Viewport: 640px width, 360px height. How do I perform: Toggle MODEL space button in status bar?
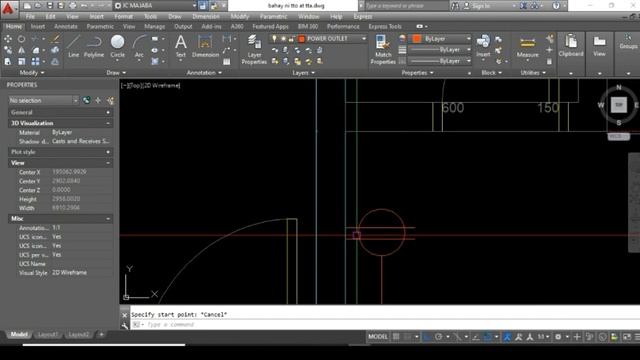[x=378, y=337]
